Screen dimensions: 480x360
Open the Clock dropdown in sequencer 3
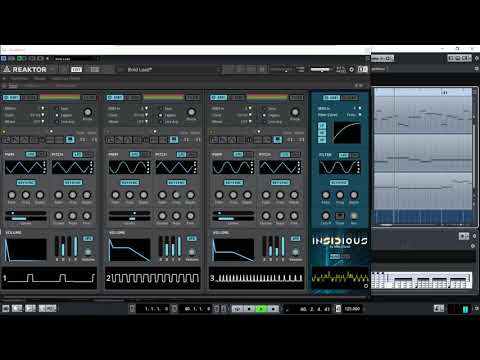pos(250,115)
